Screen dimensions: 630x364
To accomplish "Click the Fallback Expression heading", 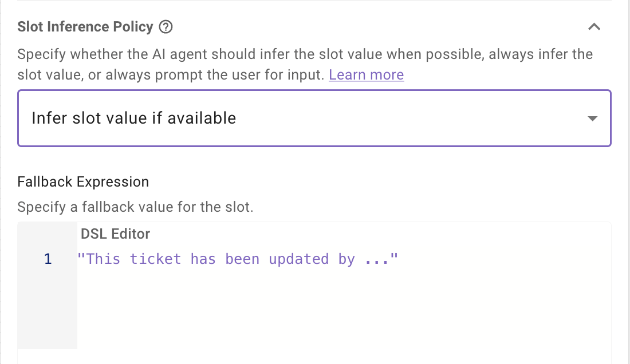I will tap(83, 182).
